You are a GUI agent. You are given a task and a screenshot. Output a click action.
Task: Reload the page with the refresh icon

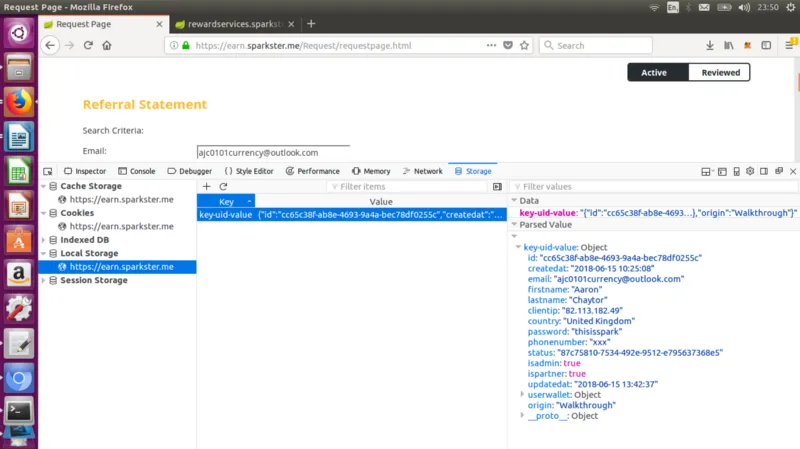88,45
